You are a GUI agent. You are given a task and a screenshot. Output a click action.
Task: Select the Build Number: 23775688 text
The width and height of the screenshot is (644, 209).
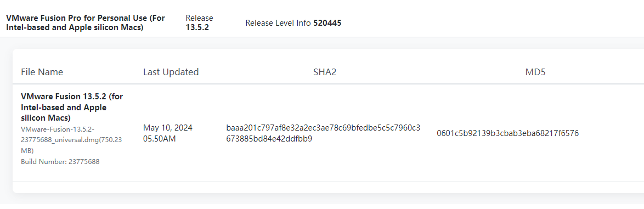(60, 162)
